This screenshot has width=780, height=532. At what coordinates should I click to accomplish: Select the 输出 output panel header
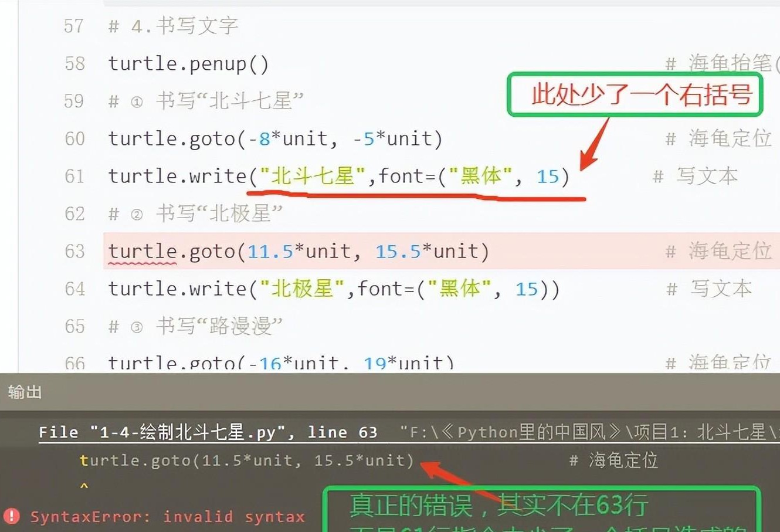[x=25, y=392]
